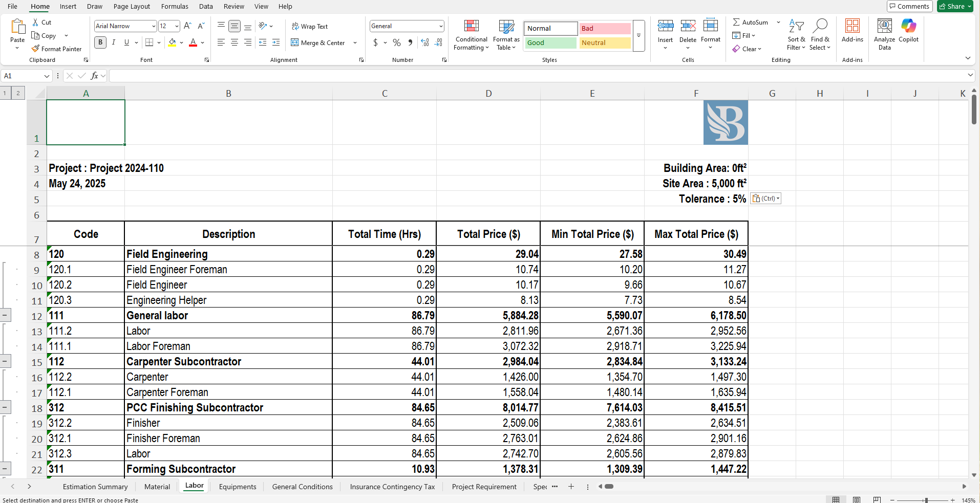Click the zoom slider handle
Image resolution: width=980 pixels, height=503 pixels.
(x=926, y=500)
